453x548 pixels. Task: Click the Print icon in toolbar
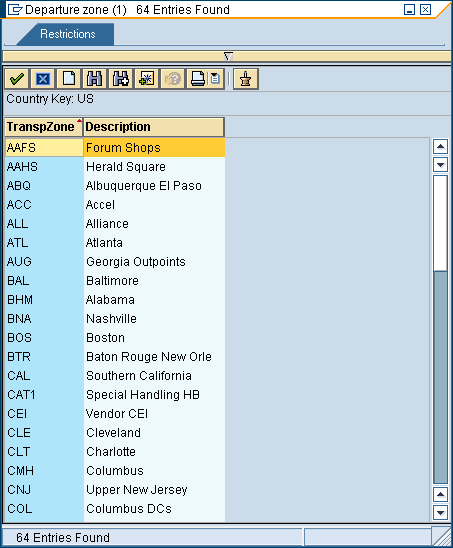coord(198,79)
